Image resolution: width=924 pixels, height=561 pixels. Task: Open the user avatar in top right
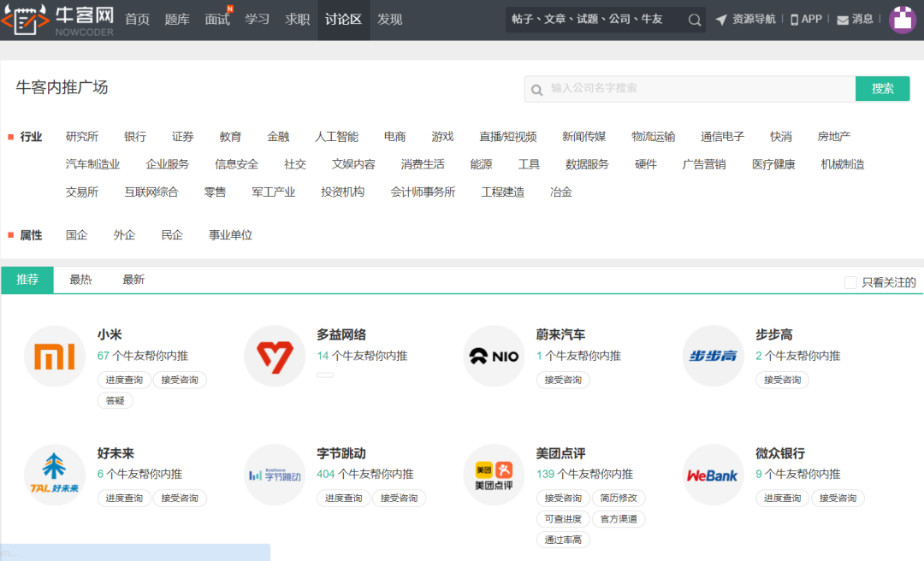[x=903, y=20]
